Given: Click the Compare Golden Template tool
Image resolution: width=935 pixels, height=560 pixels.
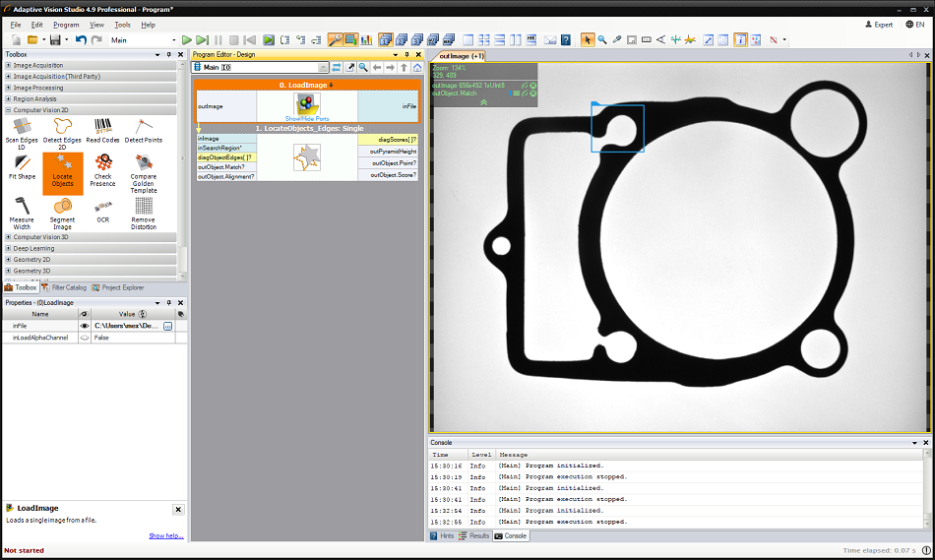Looking at the screenshot, I should click(144, 167).
